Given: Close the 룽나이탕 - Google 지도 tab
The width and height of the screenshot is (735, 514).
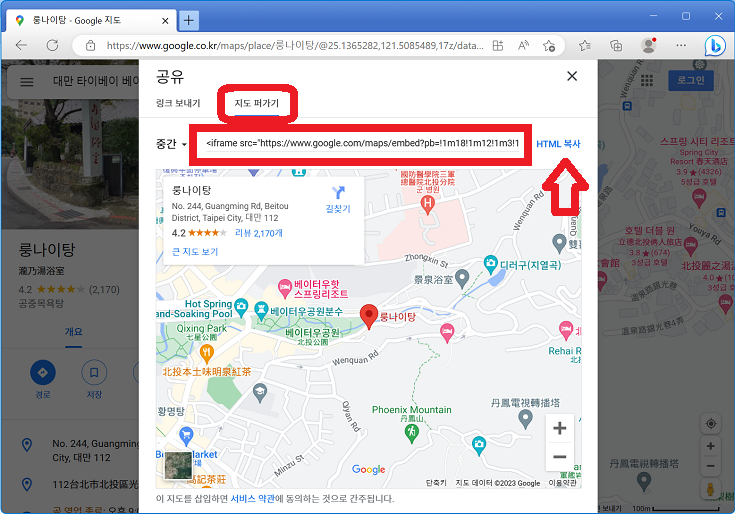Looking at the screenshot, I should (x=165, y=21).
